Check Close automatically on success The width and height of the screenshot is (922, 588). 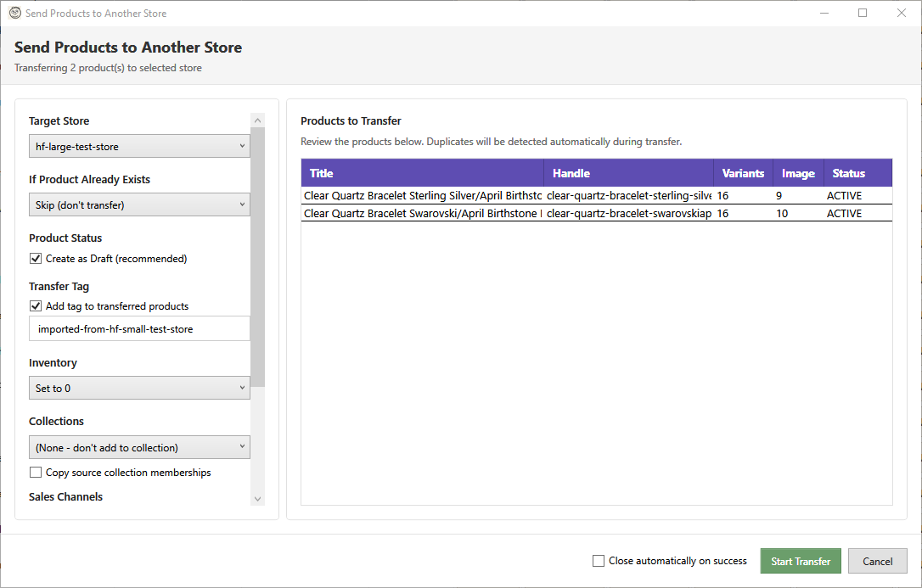(599, 561)
